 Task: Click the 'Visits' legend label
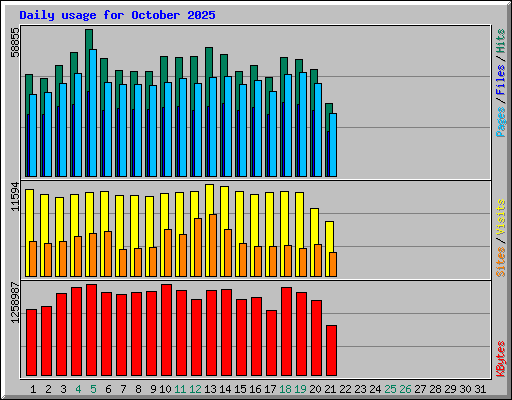[501, 218]
